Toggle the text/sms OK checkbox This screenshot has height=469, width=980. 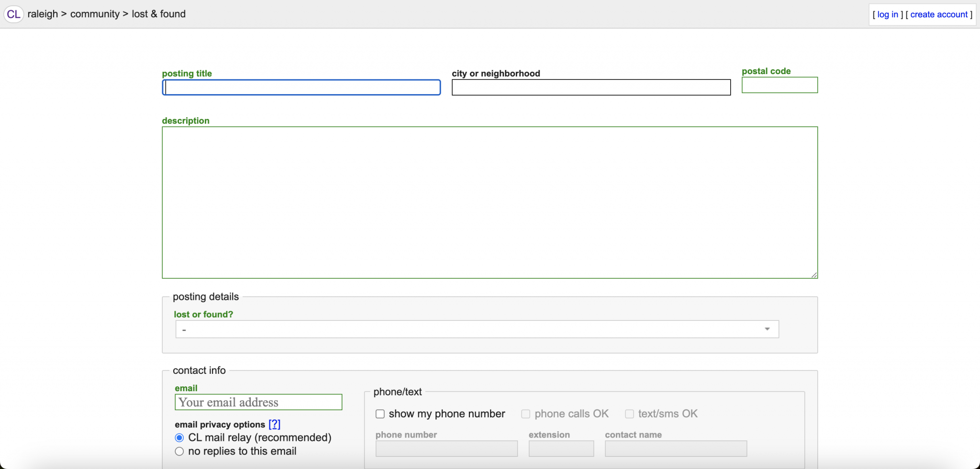(x=629, y=414)
